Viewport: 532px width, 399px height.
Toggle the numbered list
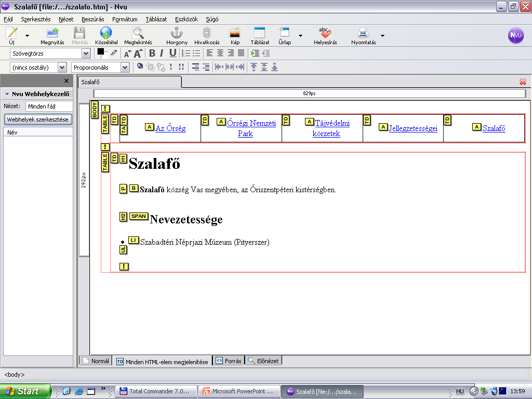(x=185, y=54)
